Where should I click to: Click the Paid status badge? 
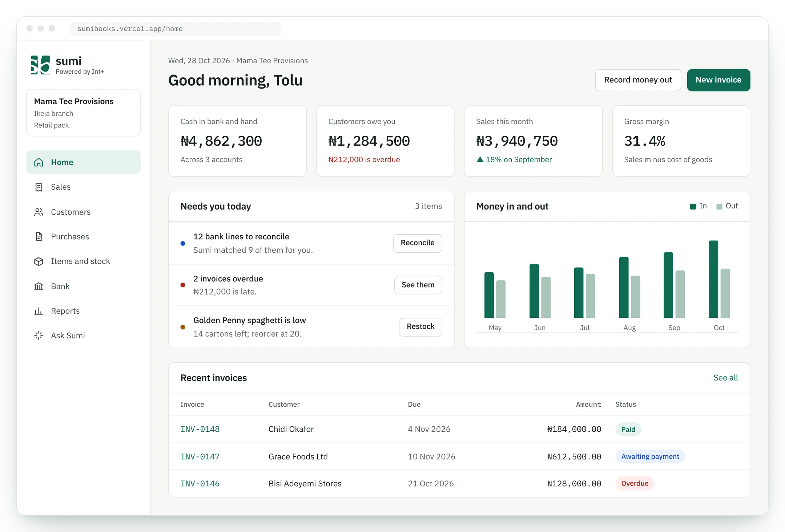click(x=628, y=429)
